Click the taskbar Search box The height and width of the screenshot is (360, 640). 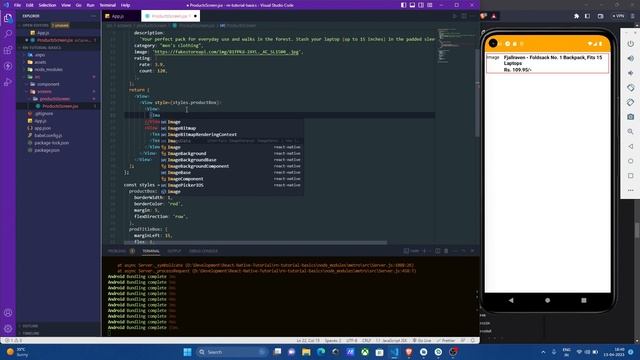(x=231, y=352)
